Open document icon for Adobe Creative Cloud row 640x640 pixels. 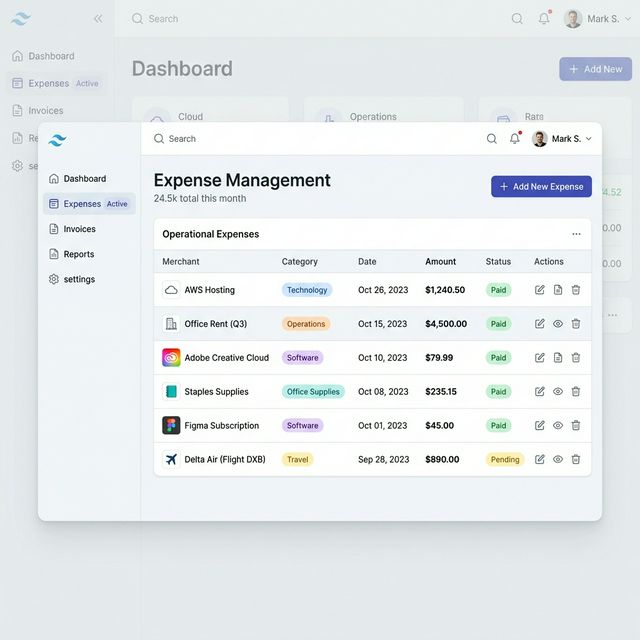[558, 358]
